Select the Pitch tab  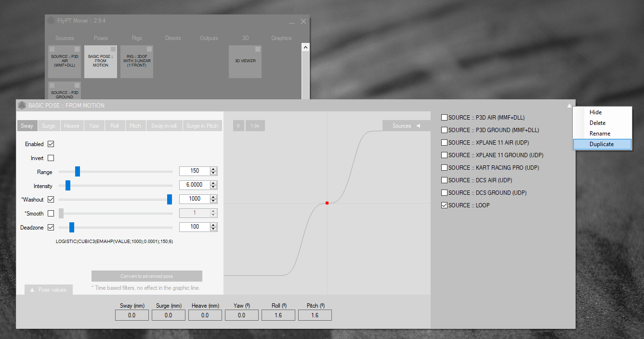coord(135,126)
